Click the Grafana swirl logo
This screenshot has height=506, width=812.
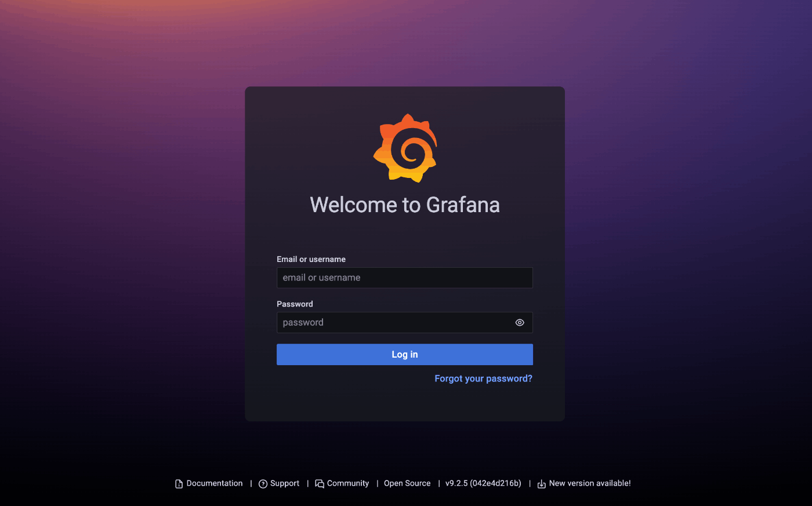click(x=405, y=148)
